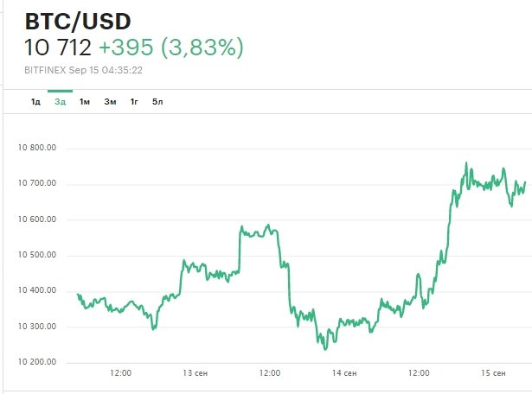Select the active 3д range tab
This screenshot has width=532, height=394.
[x=60, y=102]
